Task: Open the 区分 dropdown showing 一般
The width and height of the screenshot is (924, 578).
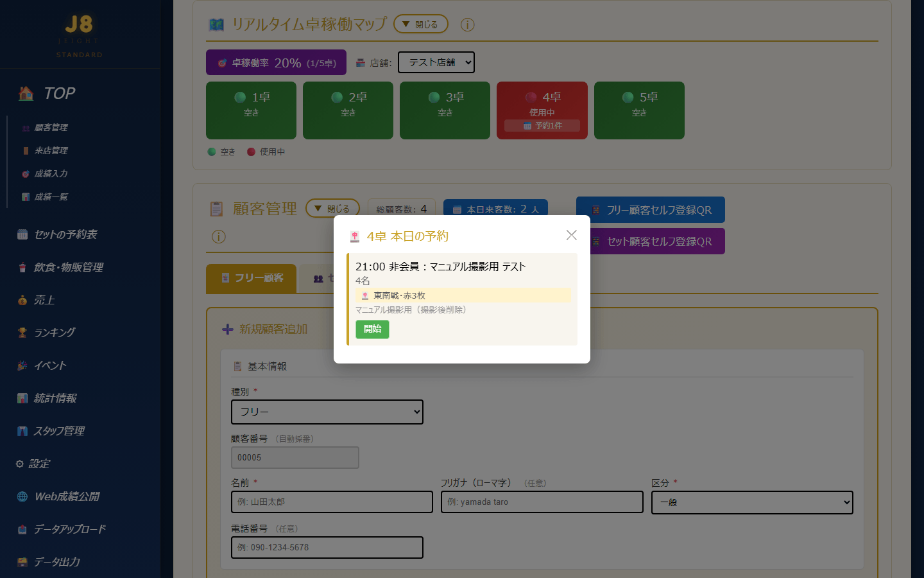Action: pyautogui.click(x=752, y=502)
